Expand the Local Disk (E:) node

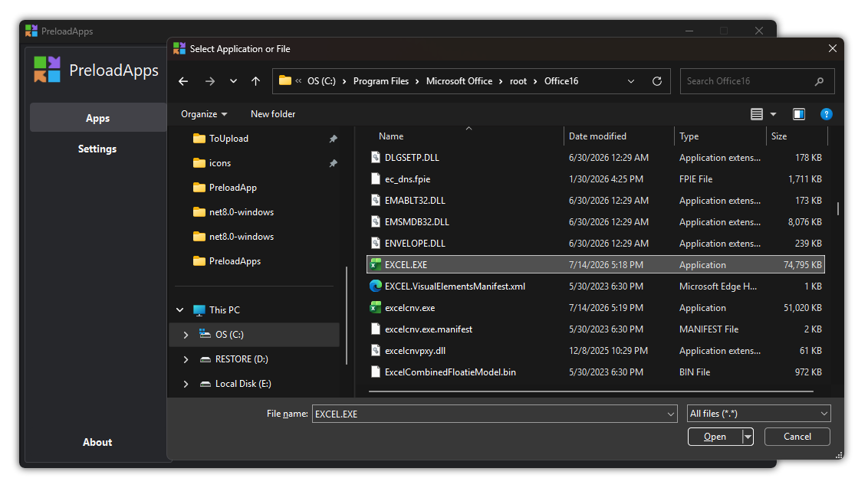[x=186, y=384]
